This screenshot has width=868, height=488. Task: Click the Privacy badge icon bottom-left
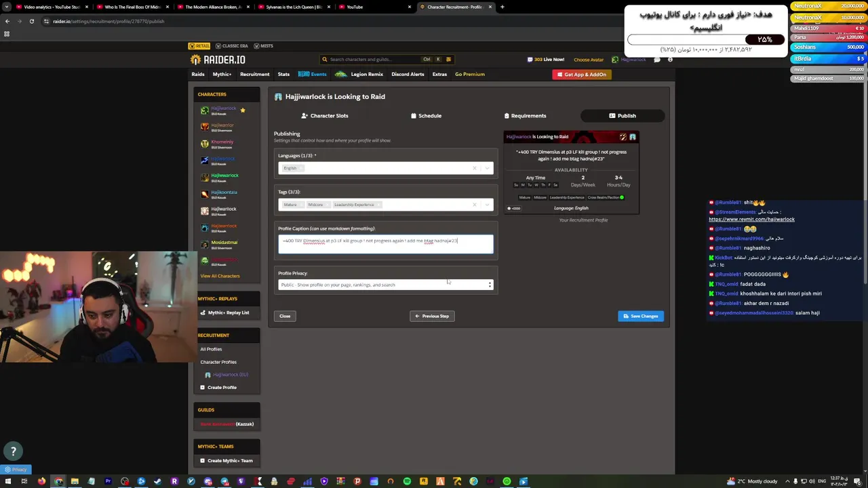(7, 470)
